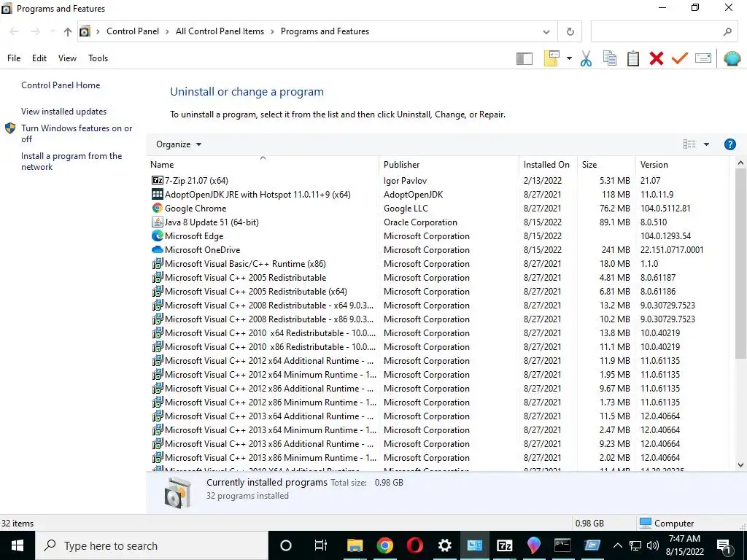Click the folder options toolbar icon
This screenshot has height=560, width=747.
(551, 58)
